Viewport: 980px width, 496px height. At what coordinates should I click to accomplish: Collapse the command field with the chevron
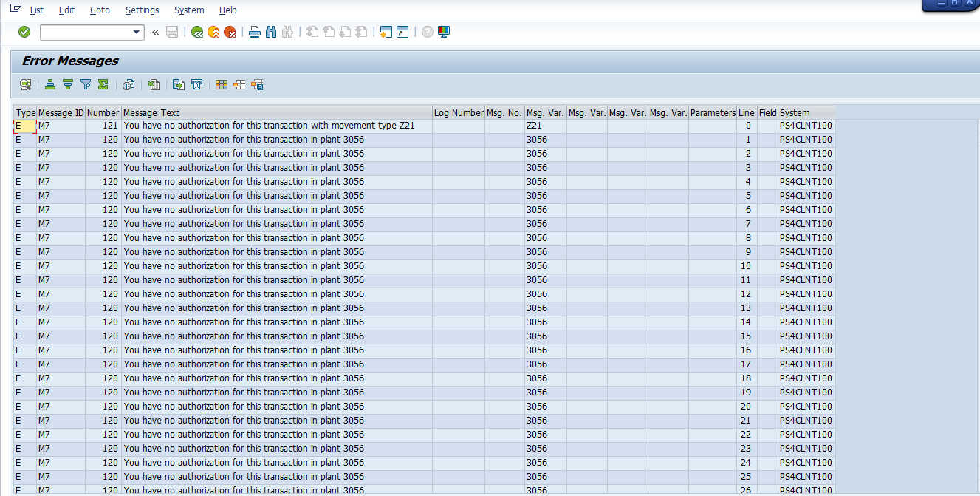[x=155, y=32]
